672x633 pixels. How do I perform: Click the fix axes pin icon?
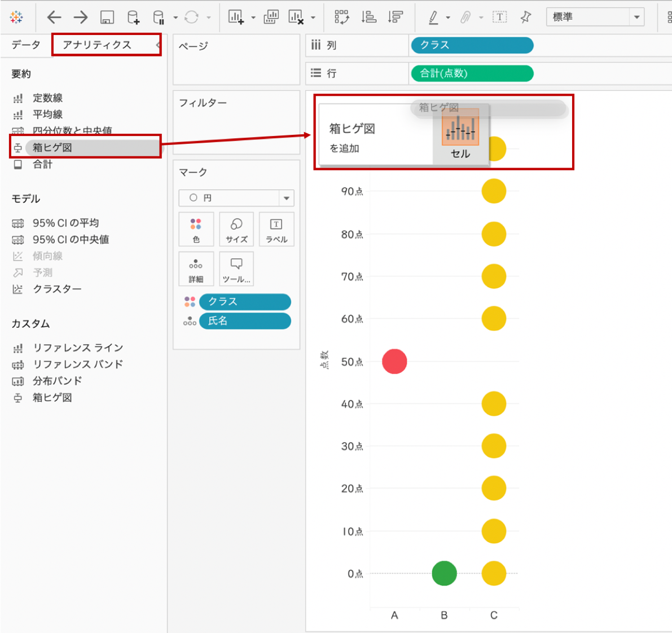pos(525,17)
